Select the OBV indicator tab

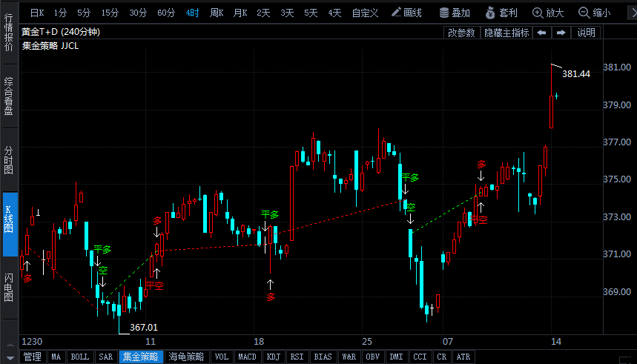click(x=372, y=357)
